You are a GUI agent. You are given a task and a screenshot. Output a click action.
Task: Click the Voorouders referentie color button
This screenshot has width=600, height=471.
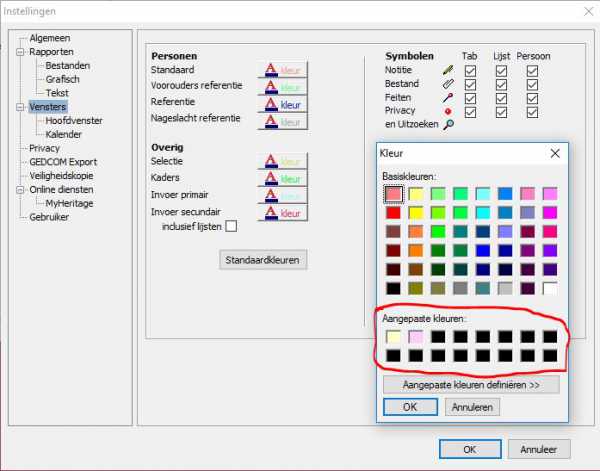coord(281,87)
